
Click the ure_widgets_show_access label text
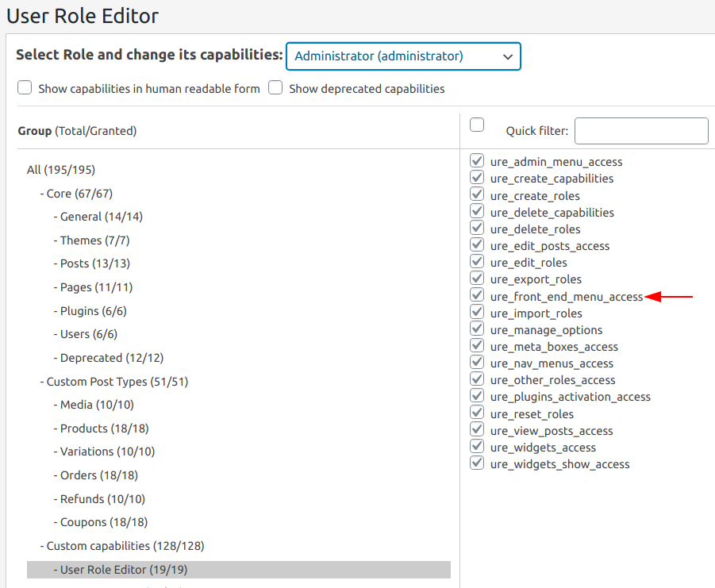point(560,464)
